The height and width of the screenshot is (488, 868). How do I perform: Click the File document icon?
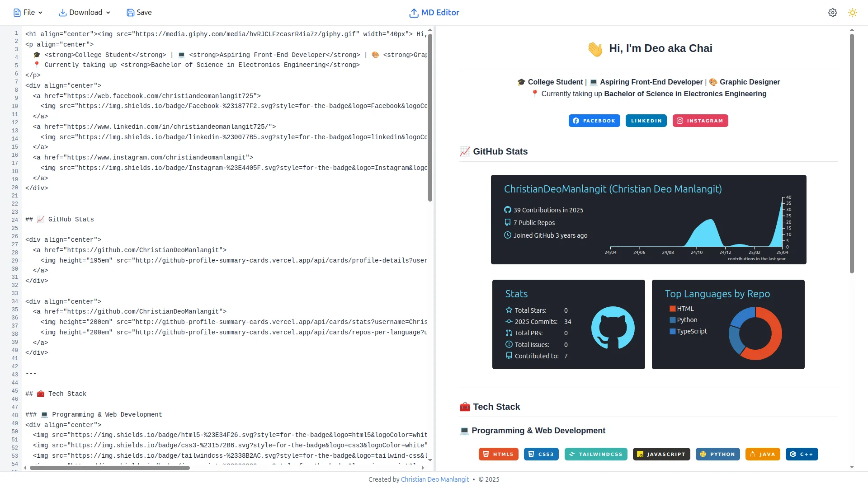pos(17,13)
